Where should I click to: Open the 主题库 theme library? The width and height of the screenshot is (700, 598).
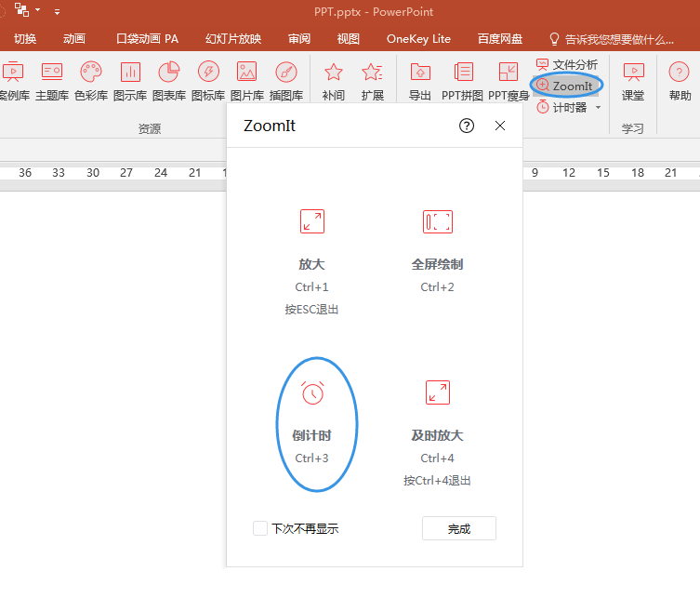[x=52, y=80]
